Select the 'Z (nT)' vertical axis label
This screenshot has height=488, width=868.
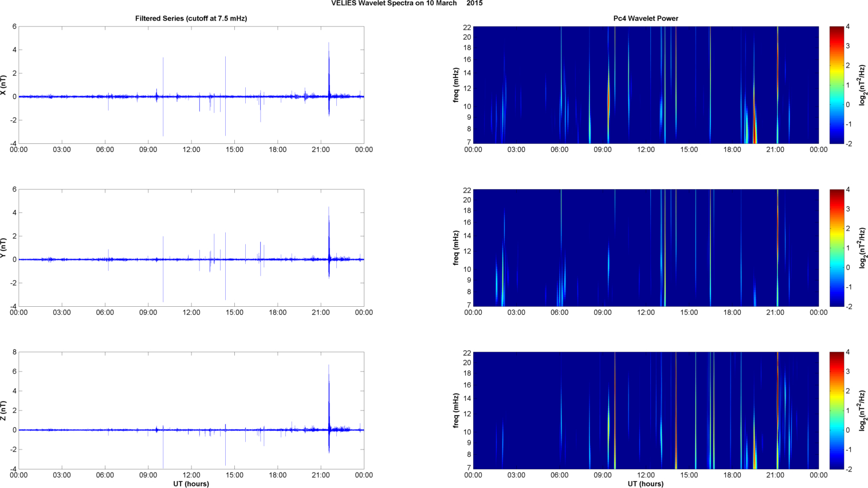coord(3,411)
